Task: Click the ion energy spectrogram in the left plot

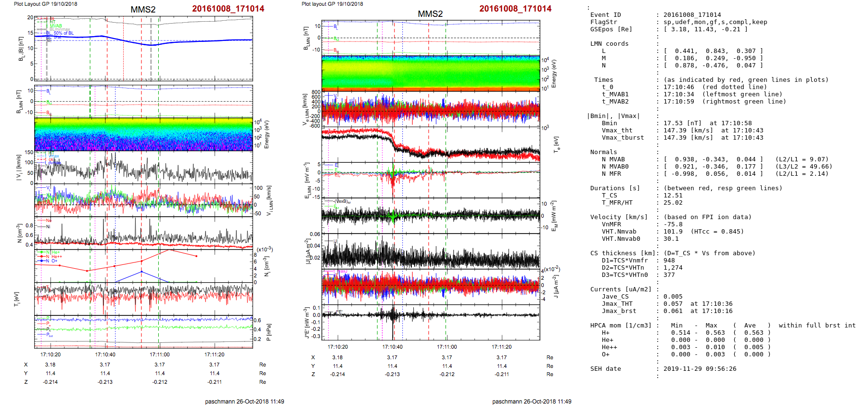Action: pos(143,134)
